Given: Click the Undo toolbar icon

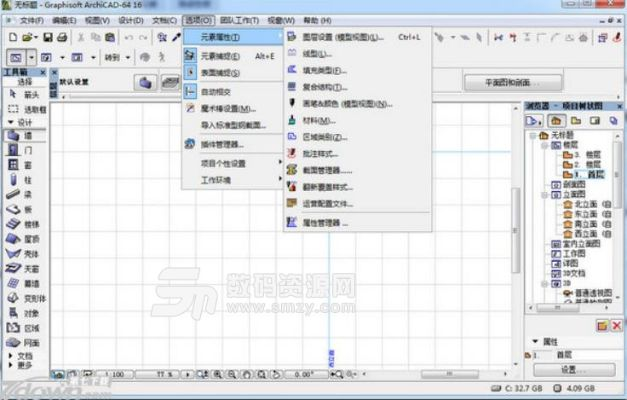Looking at the screenshot, I should pyautogui.click(x=128, y=37).
